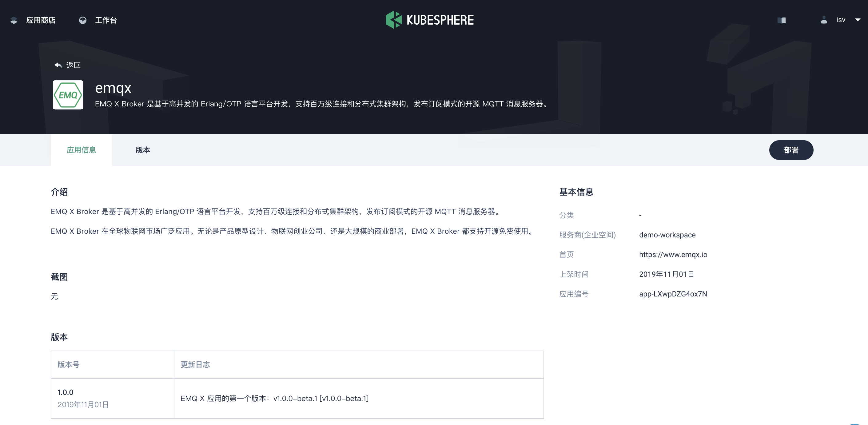This screenshot has height=425, width=868.
Task: Click the app-LXwpDZG4ox7N application ID
Action: [673, 294]
